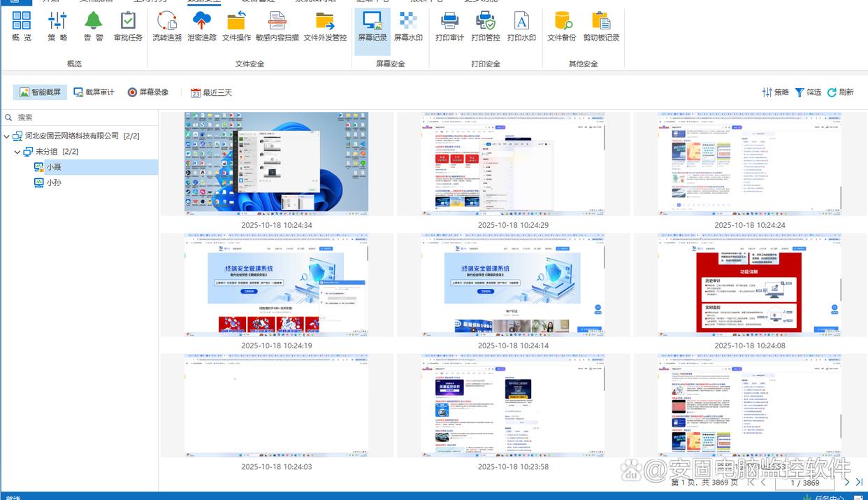Open 文件操作 file operations
Viewport: 868px width, 500px height.
[x=236, y=27]
